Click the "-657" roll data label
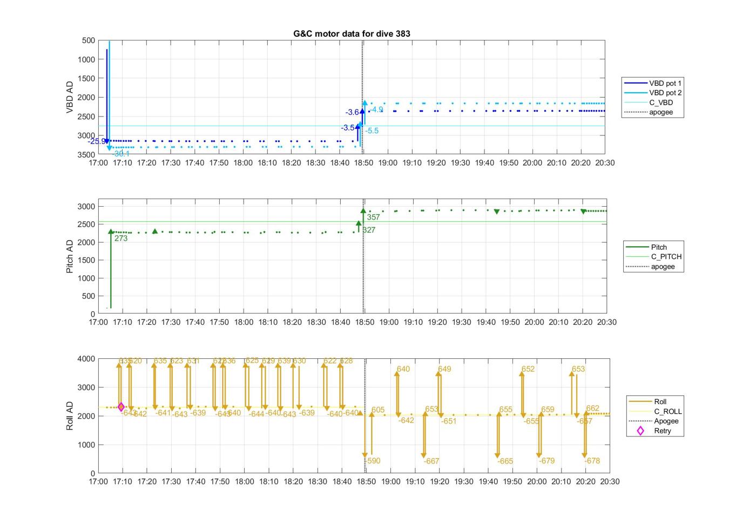The image size is (756, 532). click(584, 421)
